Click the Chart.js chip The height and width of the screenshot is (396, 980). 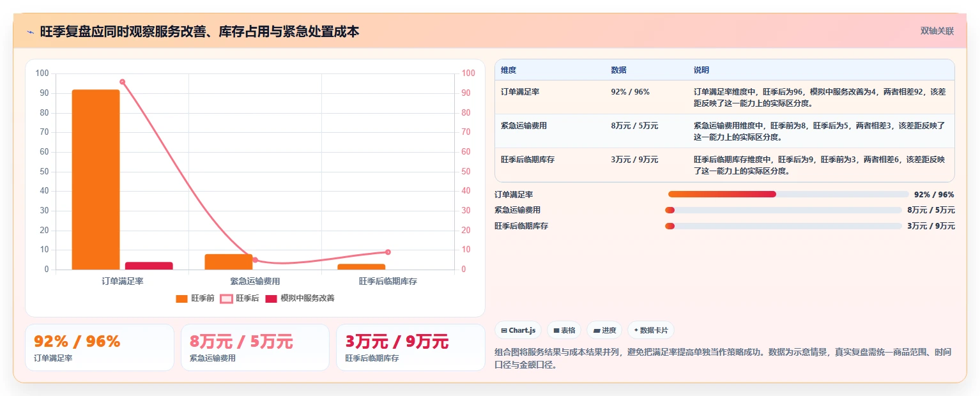[518, 330]
